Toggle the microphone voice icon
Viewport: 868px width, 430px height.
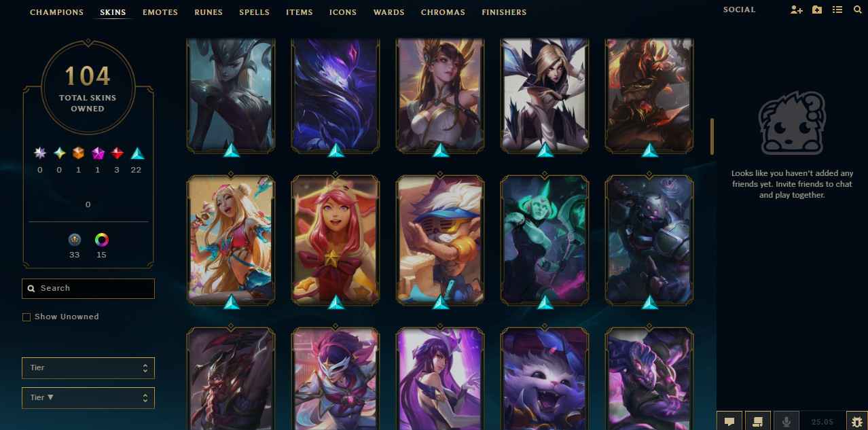pos(786,421)
